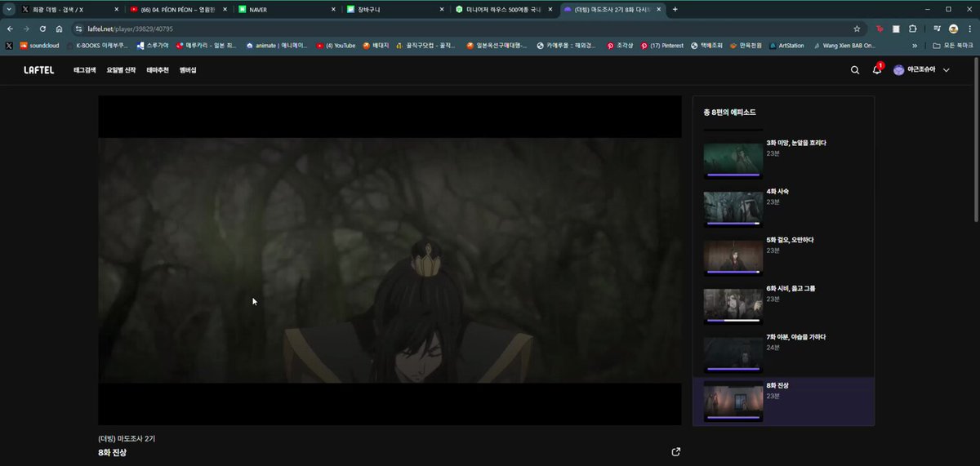Image resolution: width=980 pixels, height=466 pixels.
Task: Click the share icon below the video
Action: [675, 451]
